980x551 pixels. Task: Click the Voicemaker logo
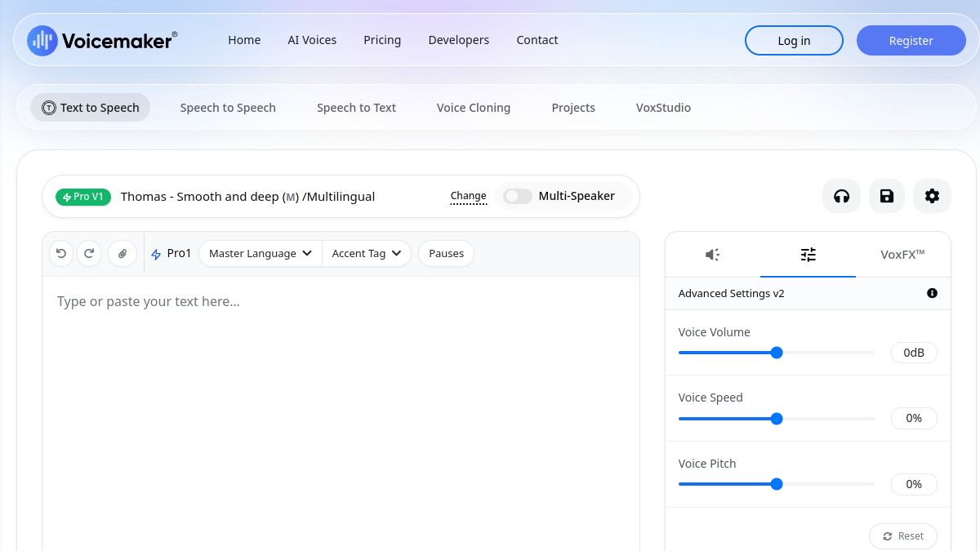(x=102, y=40)
